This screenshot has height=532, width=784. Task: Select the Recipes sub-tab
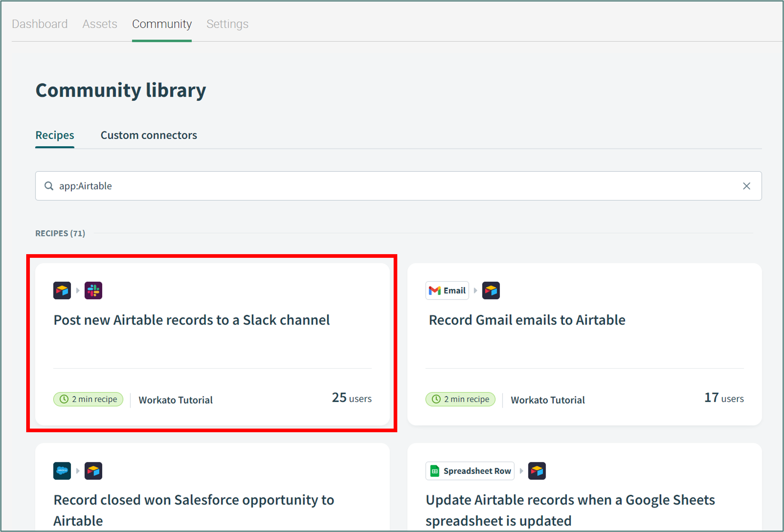(x=55, y=135)
